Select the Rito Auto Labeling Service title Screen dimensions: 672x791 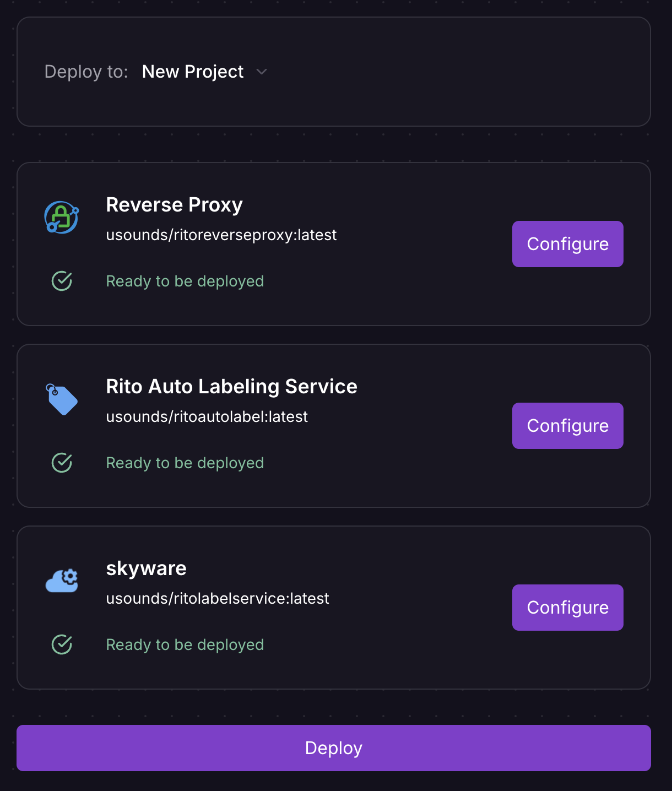point(231,387)
